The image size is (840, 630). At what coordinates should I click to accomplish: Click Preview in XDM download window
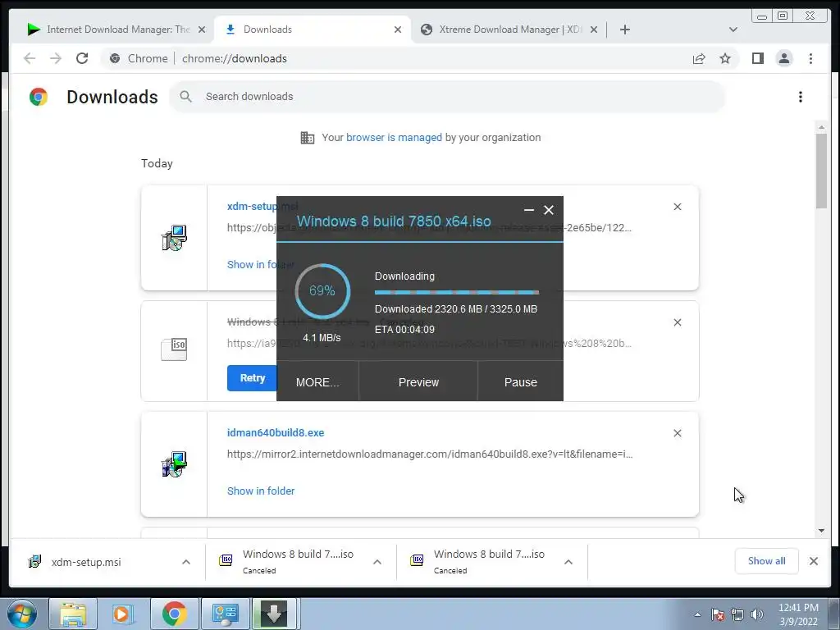pos(418,382)
